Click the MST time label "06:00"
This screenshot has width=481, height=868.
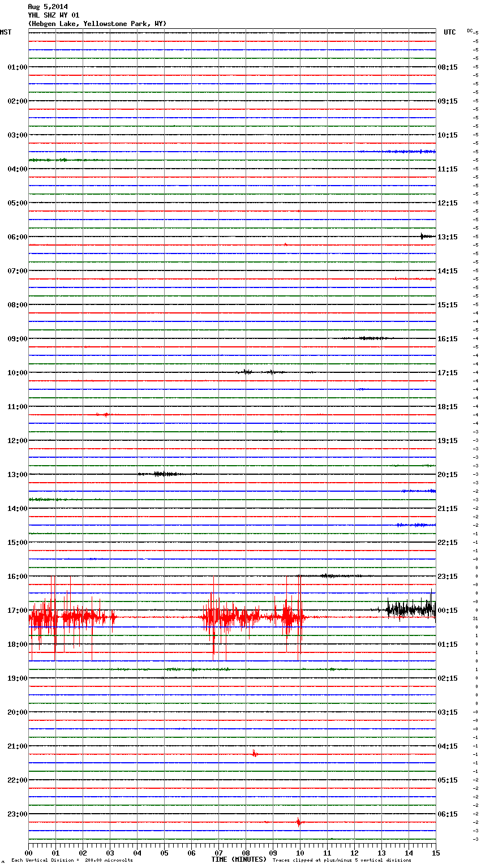point(18,237)
